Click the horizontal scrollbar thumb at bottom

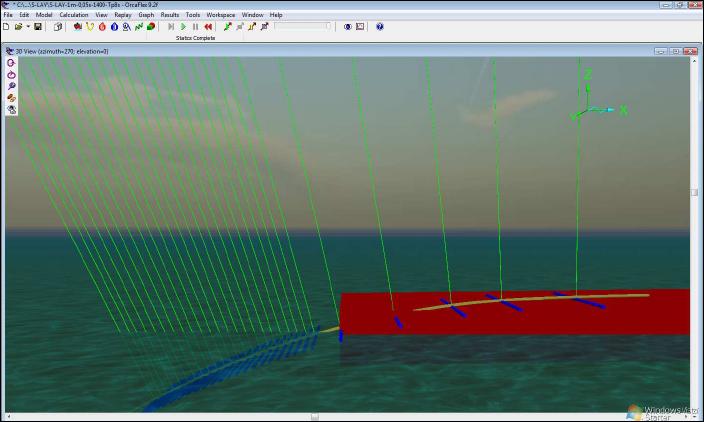pos(314,416)
